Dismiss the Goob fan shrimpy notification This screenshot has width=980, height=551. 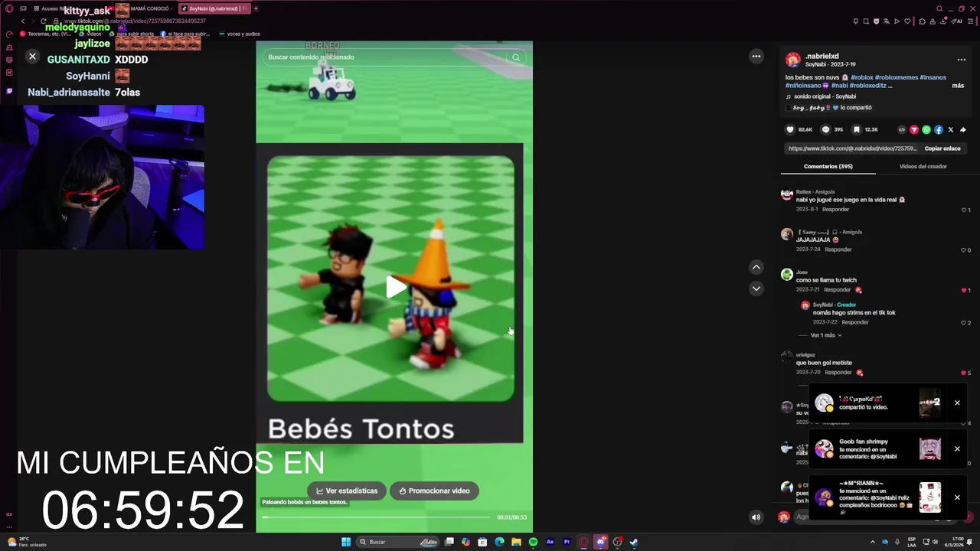(x=957, y=448)
